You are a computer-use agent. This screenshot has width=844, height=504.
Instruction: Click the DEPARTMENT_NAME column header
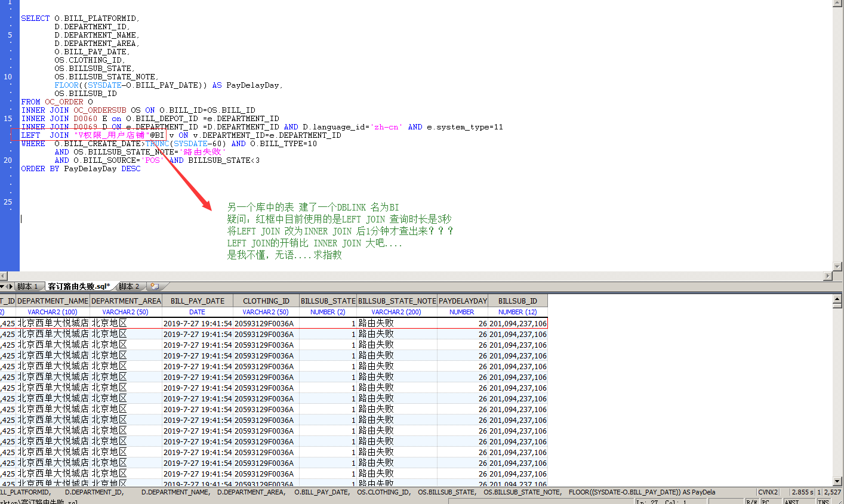click(53, 301)
